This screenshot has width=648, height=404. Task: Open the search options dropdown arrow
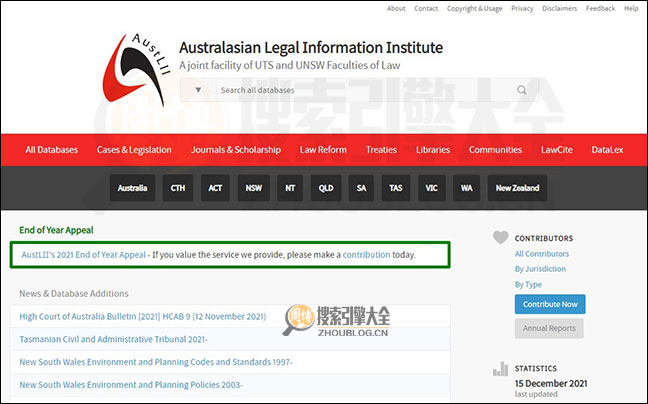(198, 90)
